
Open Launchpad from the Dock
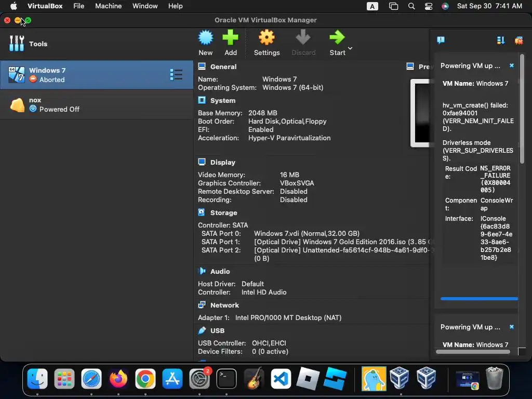pyautogui.click(x=64, y=379)
